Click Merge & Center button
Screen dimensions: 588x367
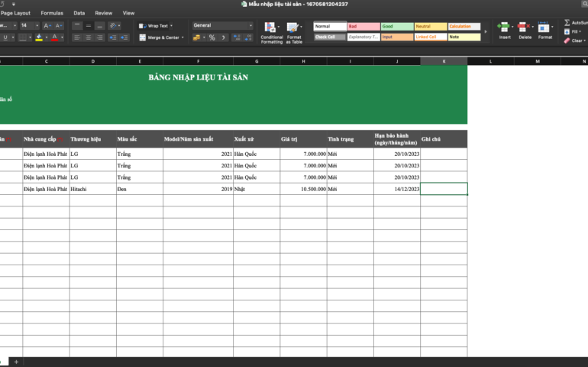[161, 37]
